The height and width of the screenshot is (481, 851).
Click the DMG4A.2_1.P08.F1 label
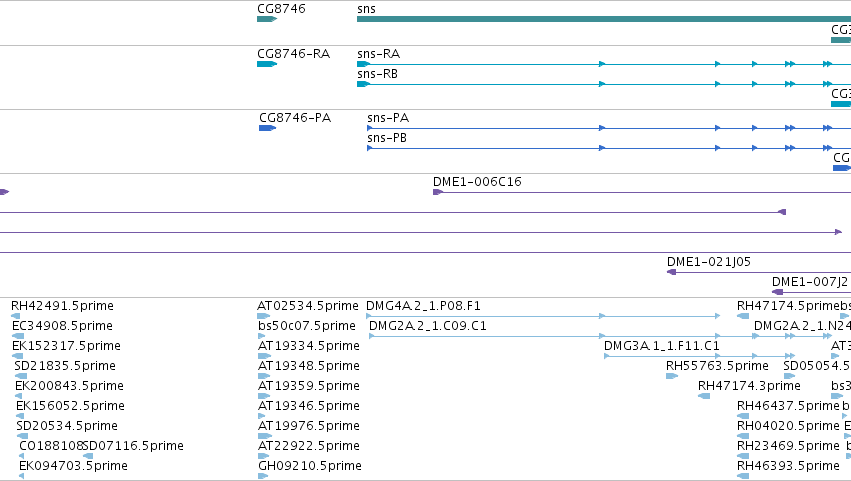click(x=423, y=306)
